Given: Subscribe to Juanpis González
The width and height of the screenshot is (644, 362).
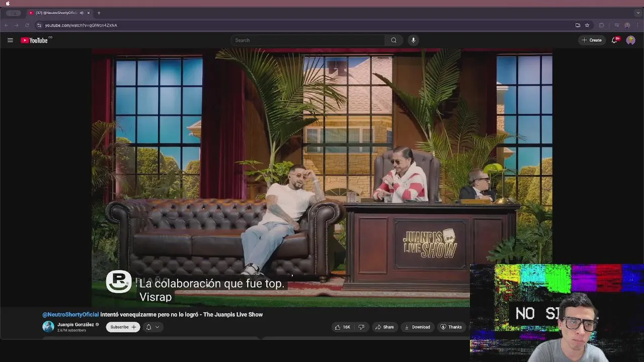Looking at the screenshot, I should 123,327.
